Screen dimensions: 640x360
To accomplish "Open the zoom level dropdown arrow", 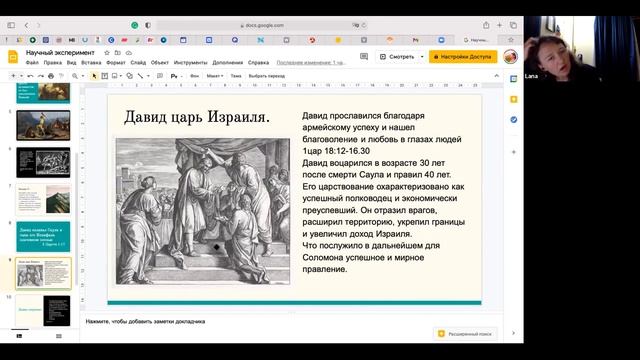I will [82, 76].
